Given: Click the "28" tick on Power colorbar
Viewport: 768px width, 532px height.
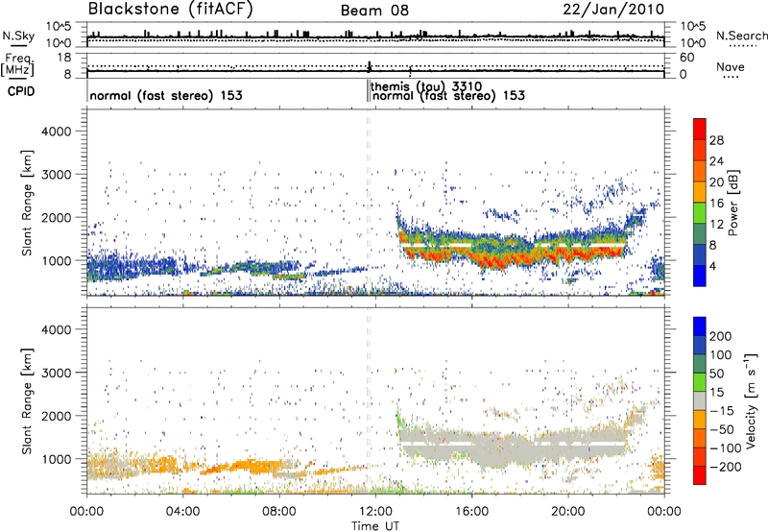Looking at the screenshot, I should (x=716, y=140).
